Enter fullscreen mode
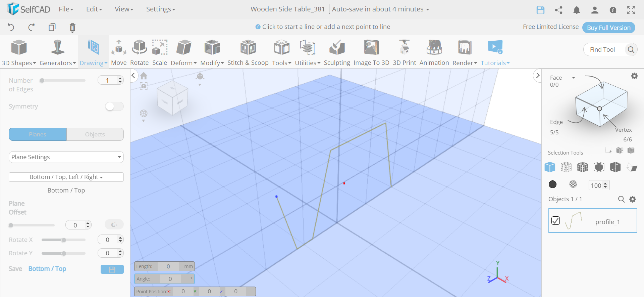The width and height of the screenshot is (644, 297). (x=631, y=10)
